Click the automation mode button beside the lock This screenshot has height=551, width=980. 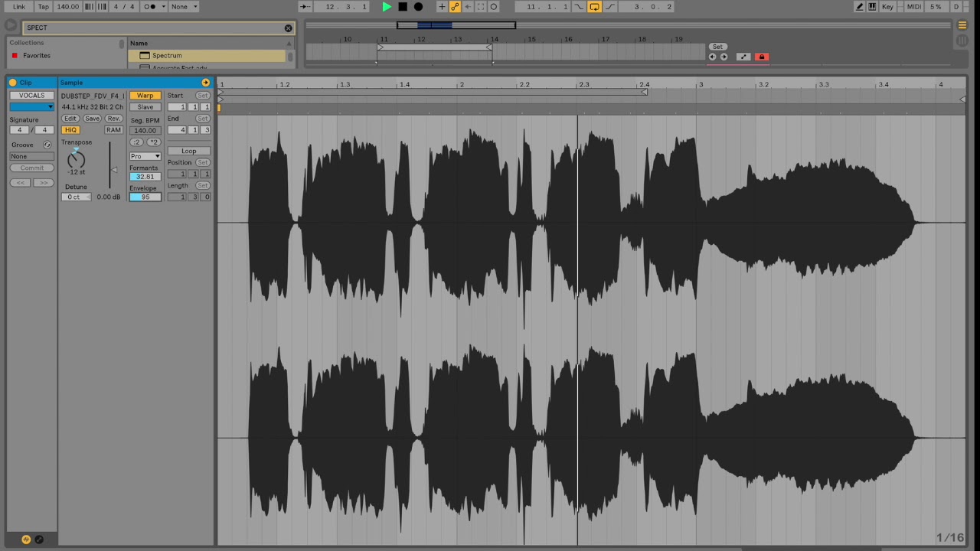point(743,57)
